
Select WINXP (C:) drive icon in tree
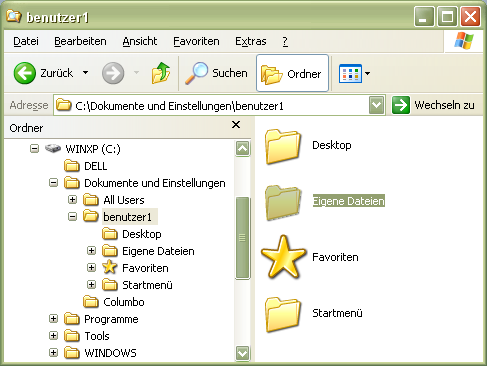click(53, 148)
